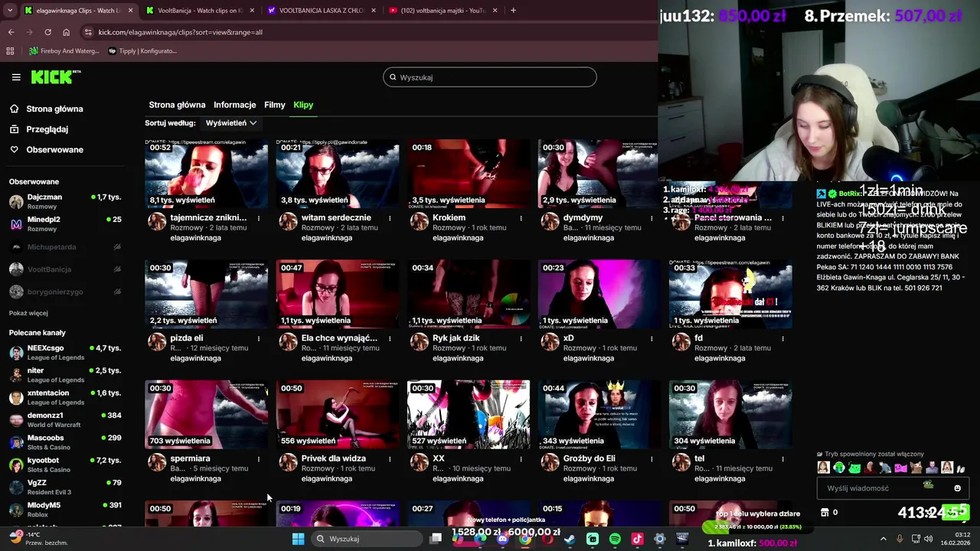Open Task View on the taskbar

pyautogui.click(x=436, y=539)
